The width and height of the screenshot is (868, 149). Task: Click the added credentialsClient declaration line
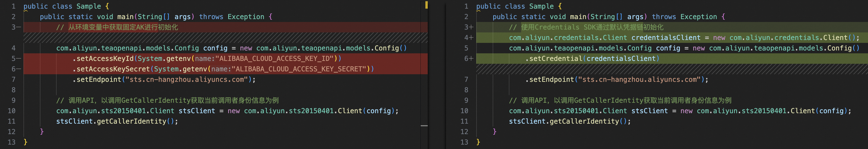click(x=684, y=38)
